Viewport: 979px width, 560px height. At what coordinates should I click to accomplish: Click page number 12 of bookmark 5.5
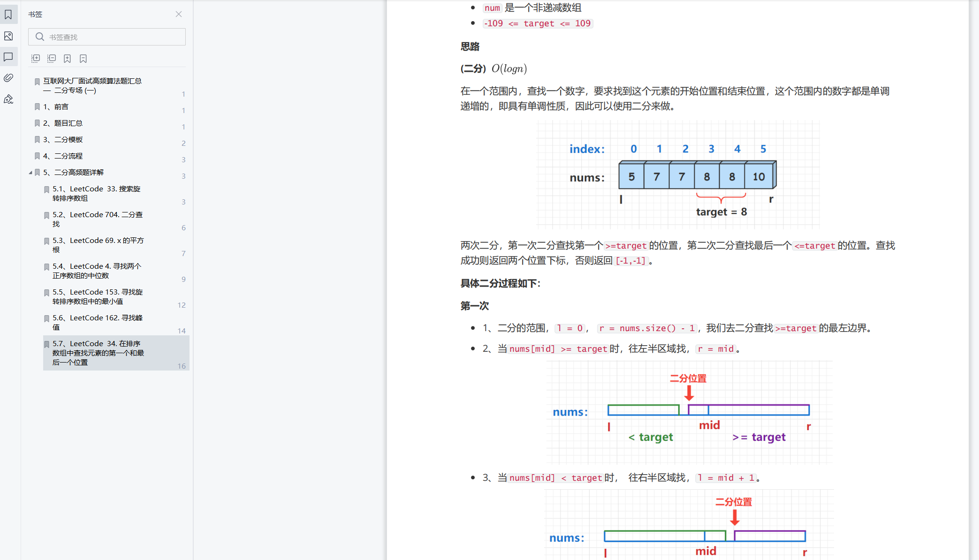[182, 305]
